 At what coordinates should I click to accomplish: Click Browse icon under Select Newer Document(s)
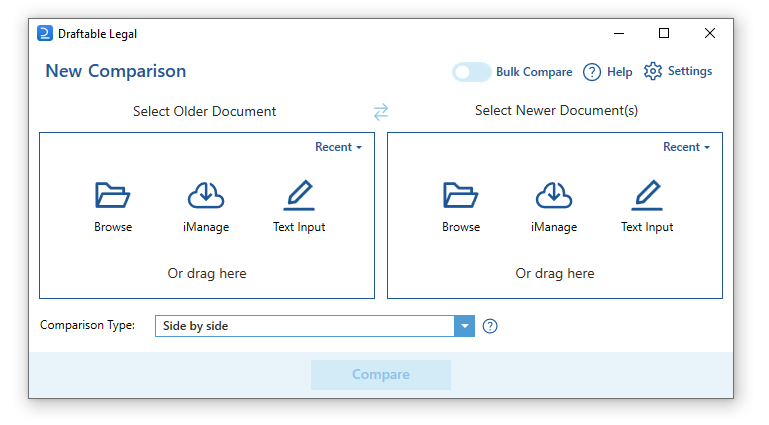pos(460,195)
